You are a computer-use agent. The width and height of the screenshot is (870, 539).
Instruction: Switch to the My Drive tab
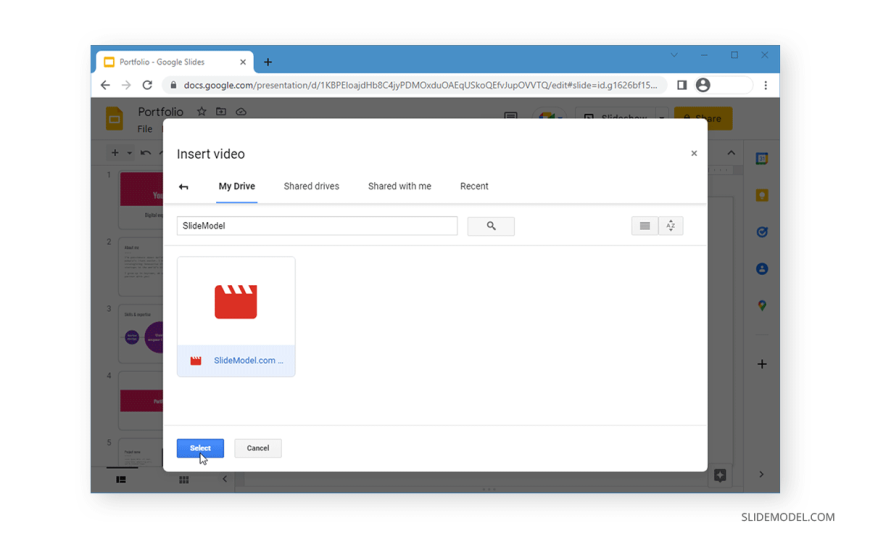(236, 187)
